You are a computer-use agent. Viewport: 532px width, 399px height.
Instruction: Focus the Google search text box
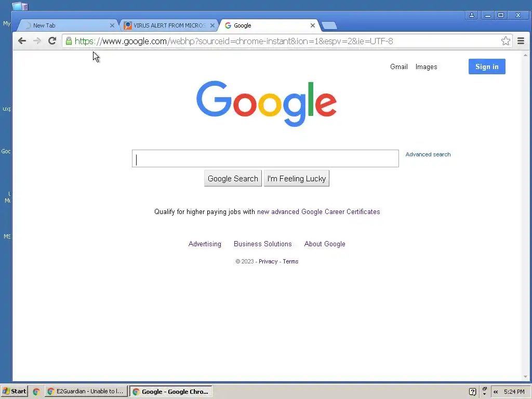click(x=265, y=158)
